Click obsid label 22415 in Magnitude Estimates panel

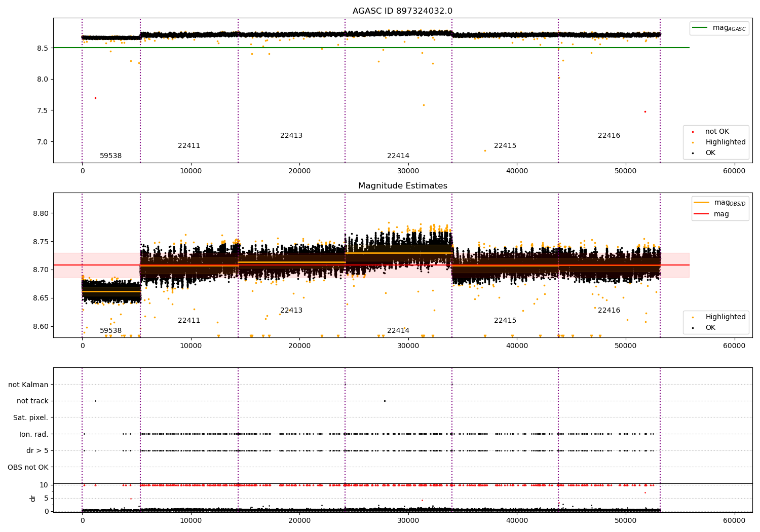pos(505,321)
